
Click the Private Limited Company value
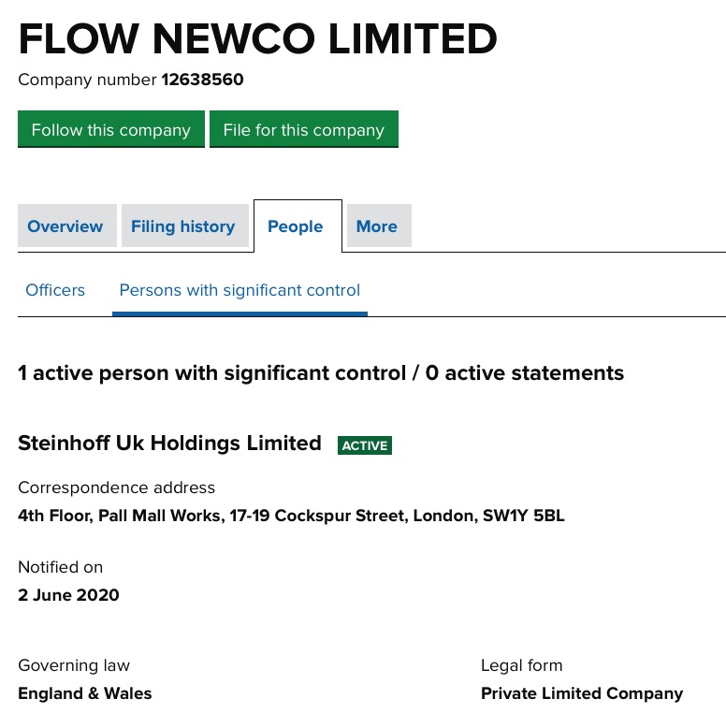coord(581,693)
